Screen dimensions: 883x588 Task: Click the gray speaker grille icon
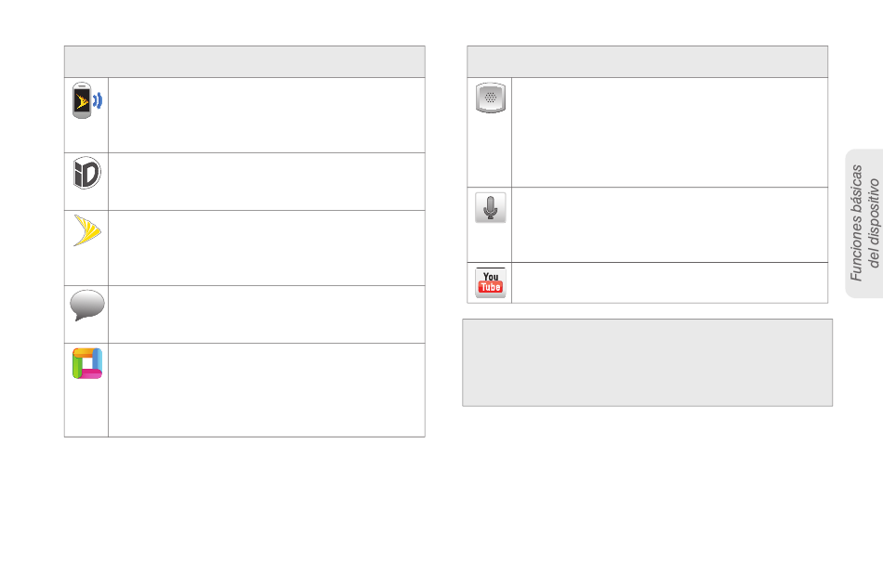click(491, 98)
